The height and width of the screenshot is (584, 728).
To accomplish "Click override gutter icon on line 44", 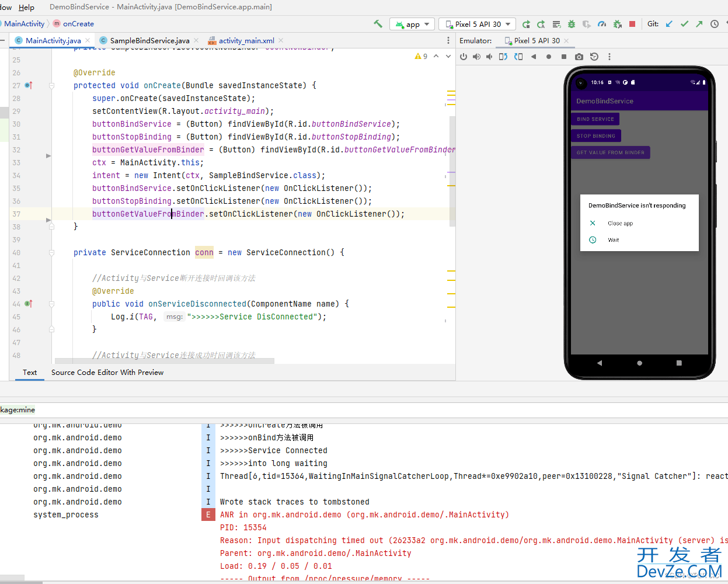I will pyautogui.click(x=29, y=304).
